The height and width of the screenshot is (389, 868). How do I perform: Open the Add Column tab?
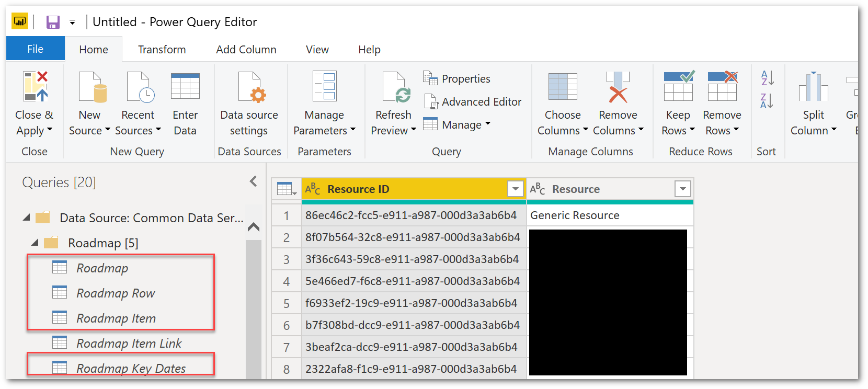[246, 49]
